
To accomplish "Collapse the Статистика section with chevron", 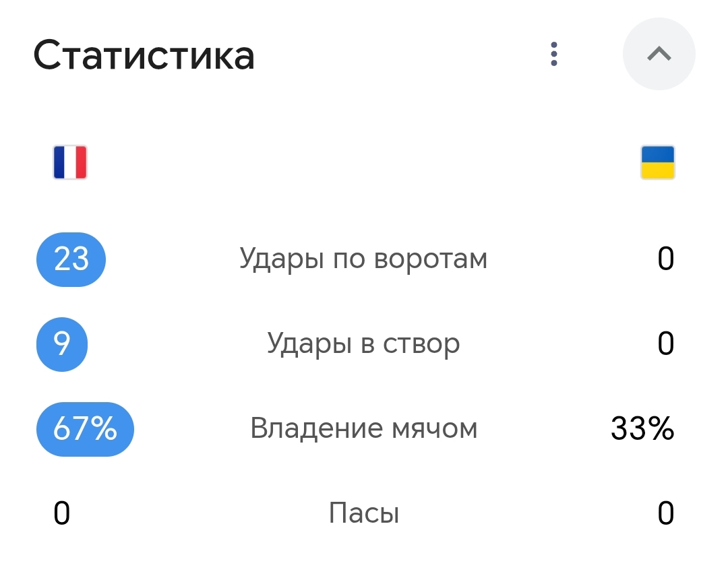I will point(659,54).
